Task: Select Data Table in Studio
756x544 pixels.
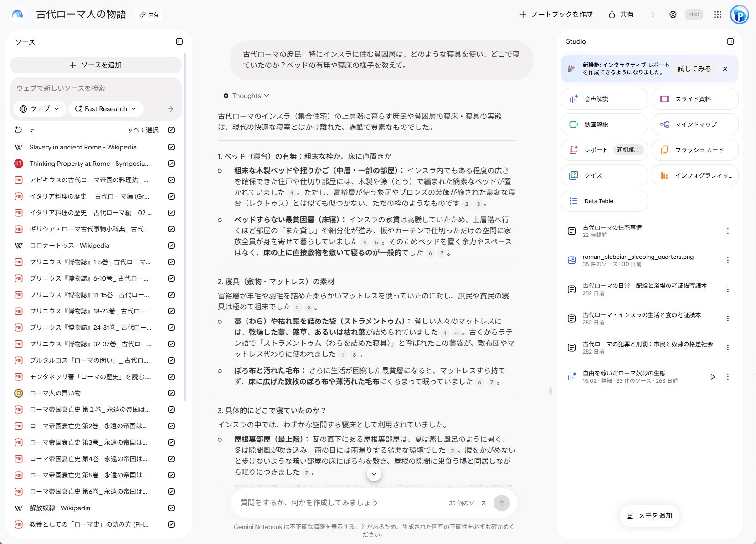Action: [x=604, y=201]
